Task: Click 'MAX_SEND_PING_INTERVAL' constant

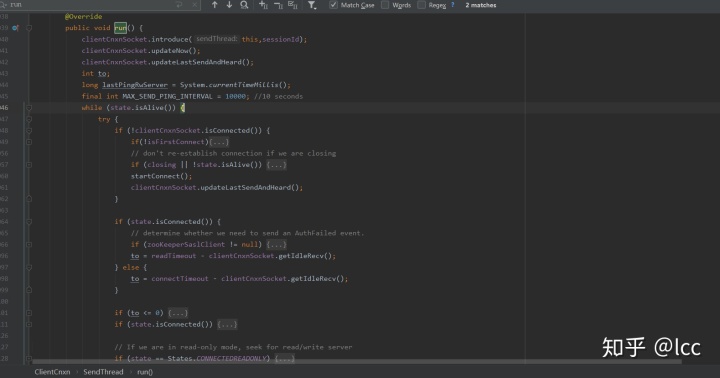Action: point(168,96)
